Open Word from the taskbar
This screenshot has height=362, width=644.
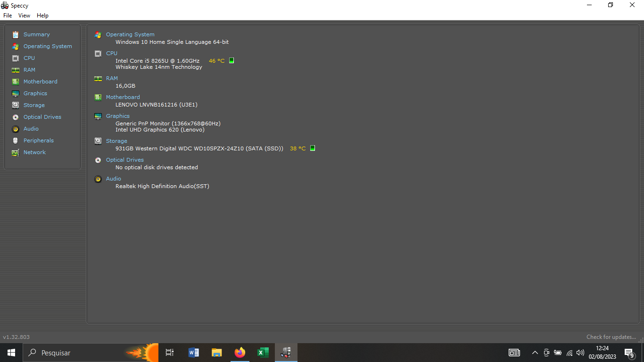193,353
